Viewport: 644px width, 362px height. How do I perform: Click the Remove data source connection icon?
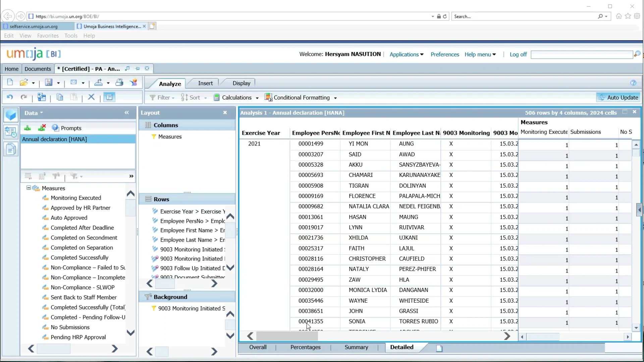click(x=42, y=128)
